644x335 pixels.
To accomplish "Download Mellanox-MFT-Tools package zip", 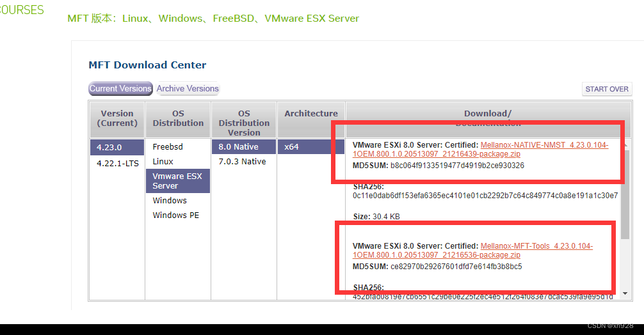I will click(472, 251).
